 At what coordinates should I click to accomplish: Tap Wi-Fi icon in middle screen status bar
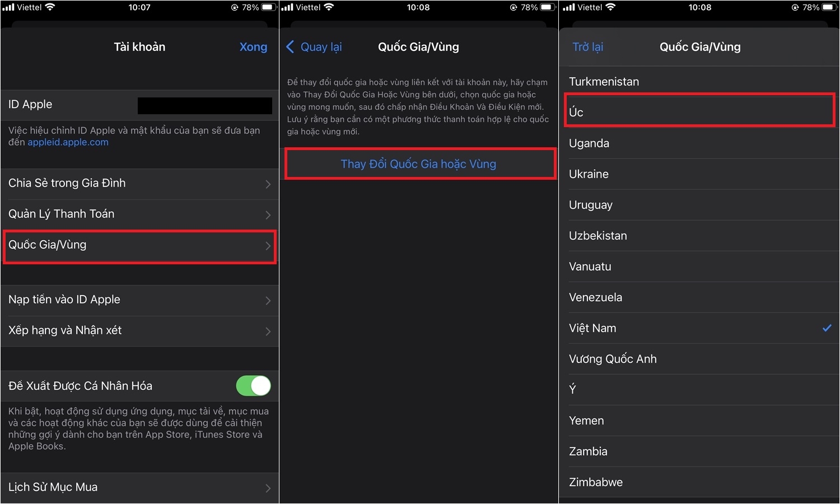[329, 7]
